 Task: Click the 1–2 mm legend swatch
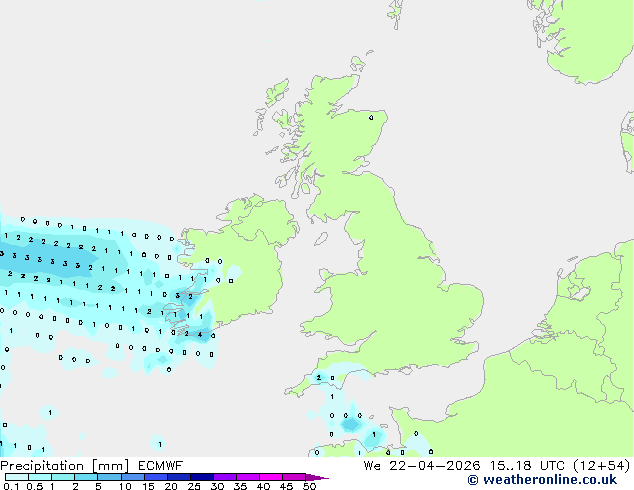(x=63, y=477)
